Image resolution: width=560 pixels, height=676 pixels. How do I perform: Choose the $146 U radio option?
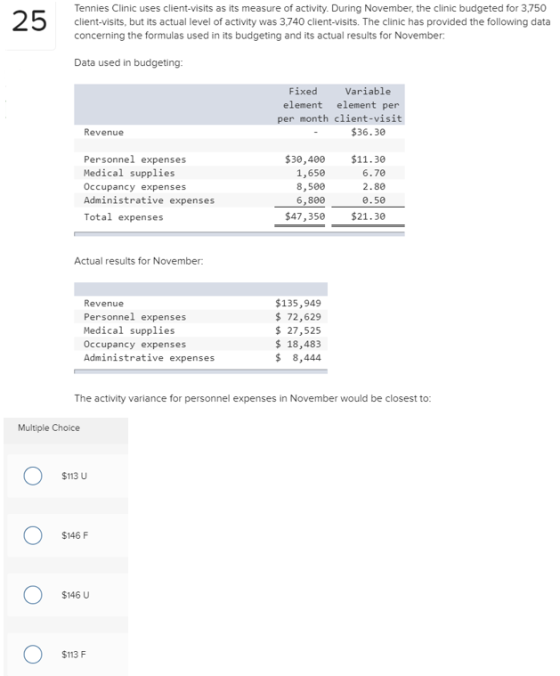pos(33,595)
